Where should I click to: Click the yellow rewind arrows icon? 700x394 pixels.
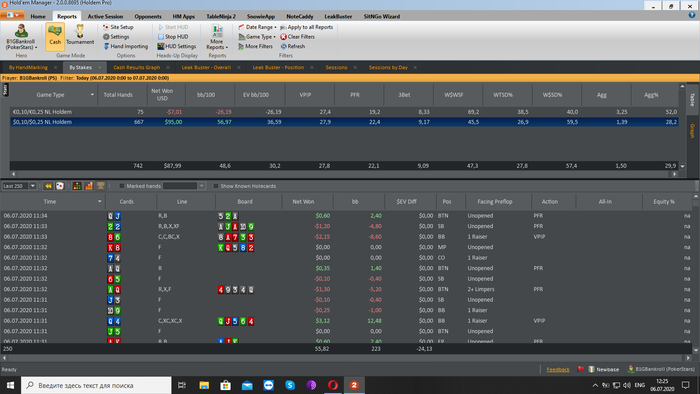(48, 186)
